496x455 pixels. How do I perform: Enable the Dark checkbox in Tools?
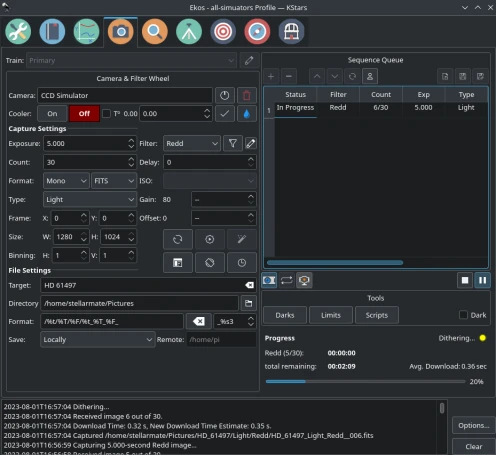[x=463, y=315]
